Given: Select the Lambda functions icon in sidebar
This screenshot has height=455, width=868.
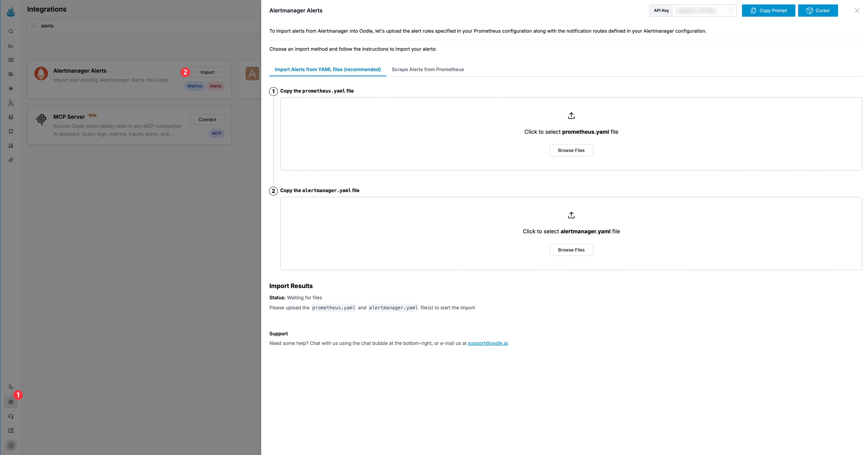Looking at the screenshot, I should pyautogui.click(x=11, y=103).
